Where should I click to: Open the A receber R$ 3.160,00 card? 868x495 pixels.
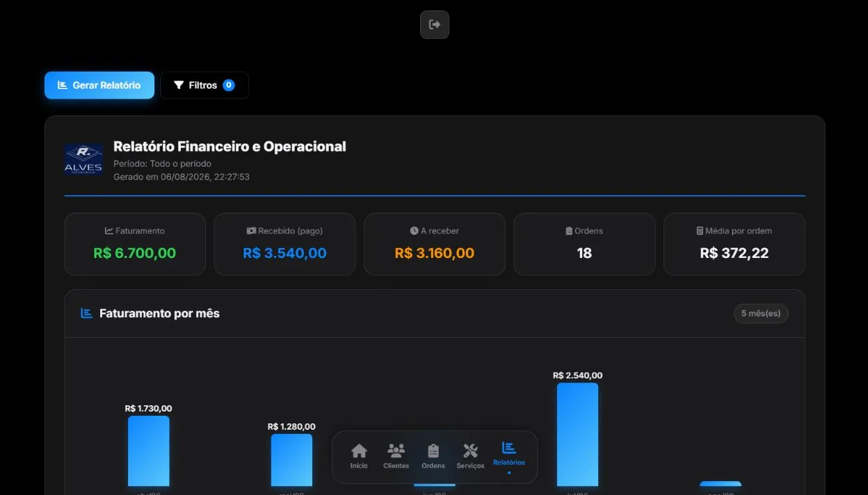(x=435, y=244)
